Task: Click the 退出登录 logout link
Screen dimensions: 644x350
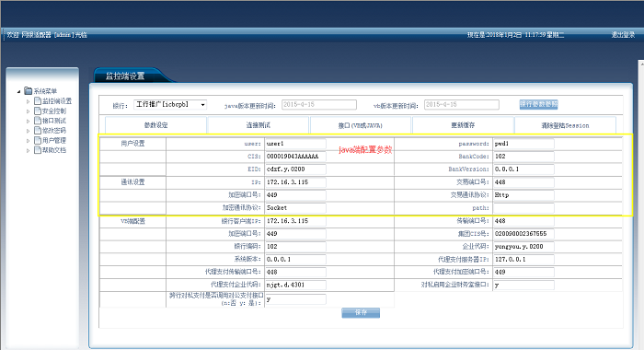Action: tap(623, 35)
